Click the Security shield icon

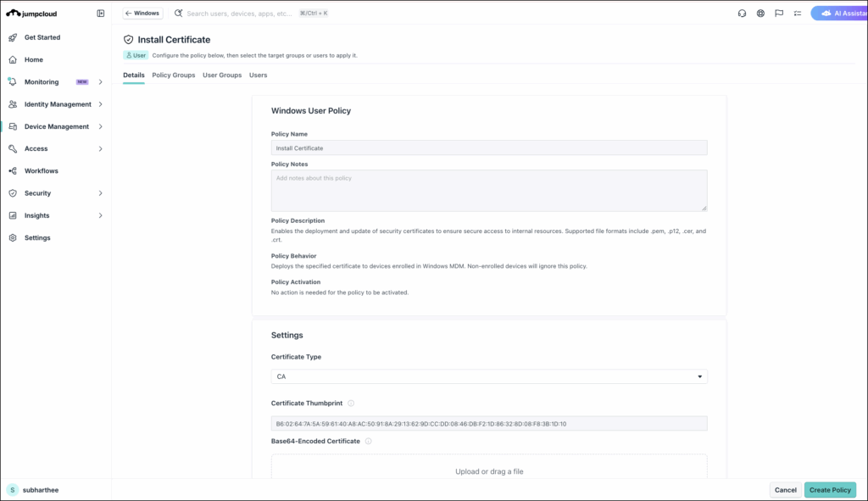(x=13, y=193)
